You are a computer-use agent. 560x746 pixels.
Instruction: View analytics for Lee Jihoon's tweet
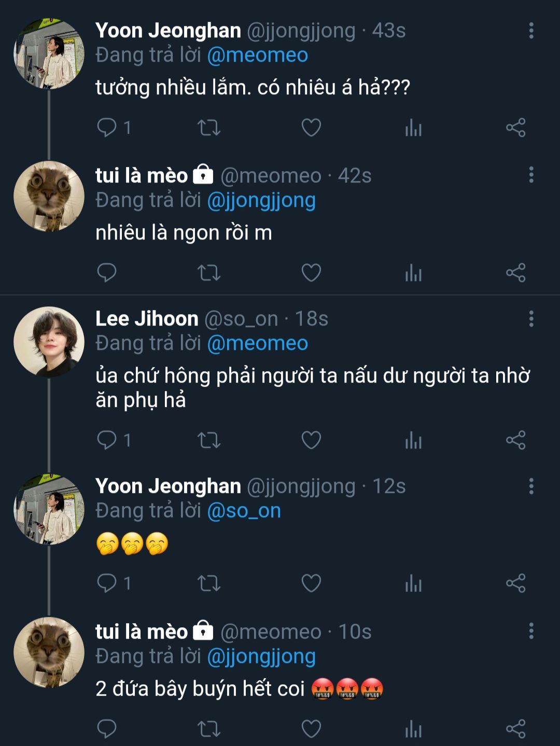413,440
